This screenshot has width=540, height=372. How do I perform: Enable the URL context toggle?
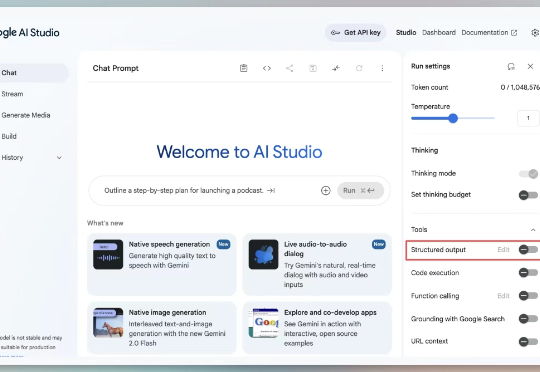[x=529, y=342]
